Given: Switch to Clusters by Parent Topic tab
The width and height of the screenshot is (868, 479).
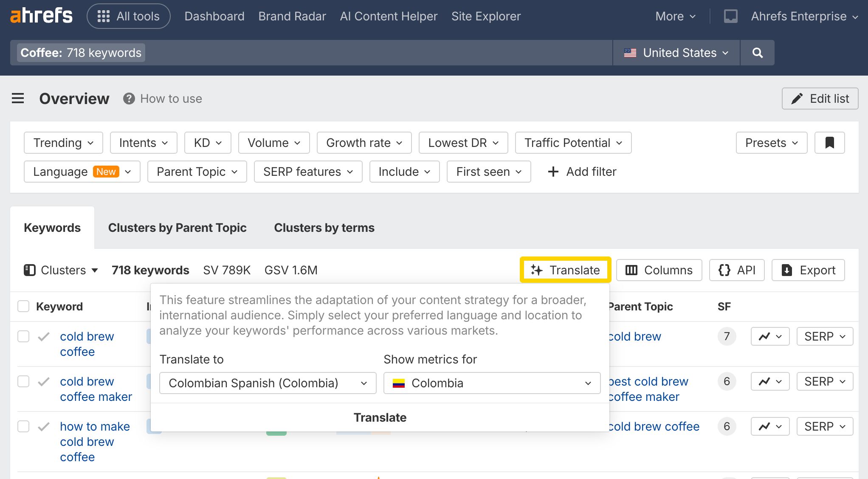Looking at the screenshot, I should [x=177, y=228].
